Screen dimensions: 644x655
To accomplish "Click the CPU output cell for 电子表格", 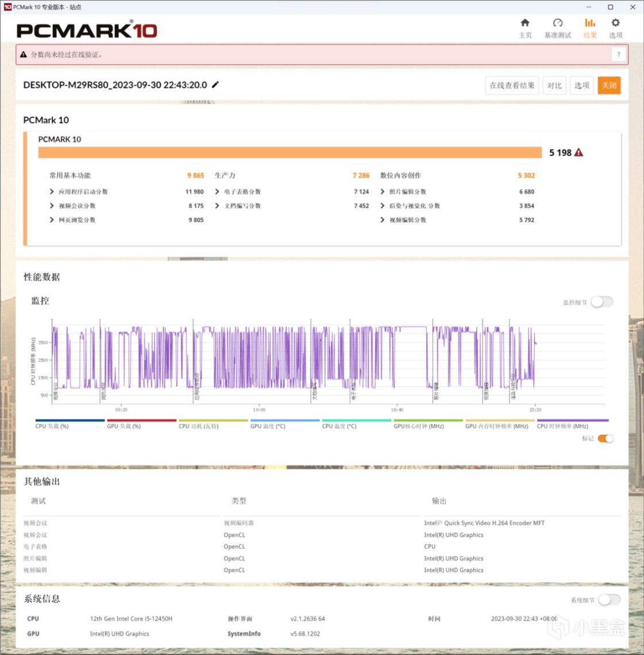I will [430, 547].
